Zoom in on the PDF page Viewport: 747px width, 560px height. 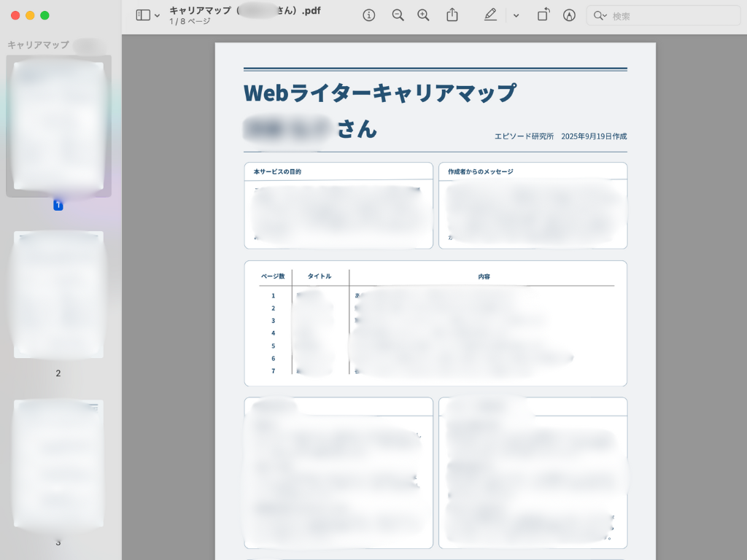pyautogui.click(x=423, y=15)
